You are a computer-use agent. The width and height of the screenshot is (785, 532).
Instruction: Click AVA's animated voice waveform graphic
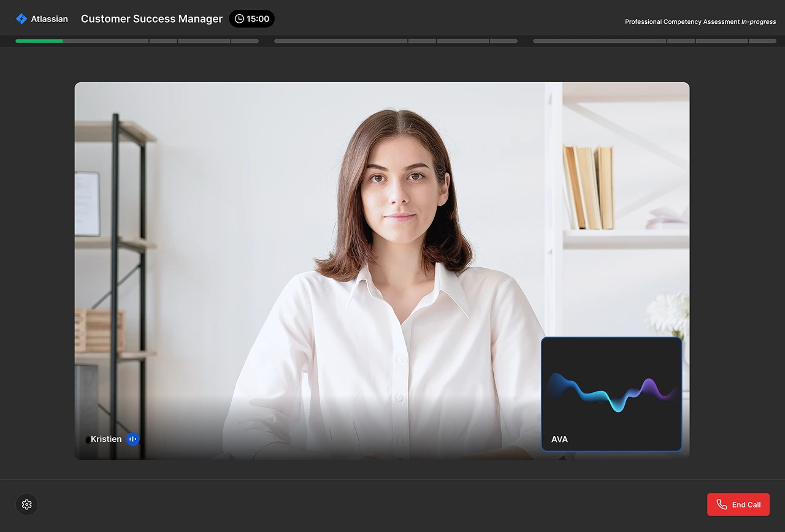611,390
